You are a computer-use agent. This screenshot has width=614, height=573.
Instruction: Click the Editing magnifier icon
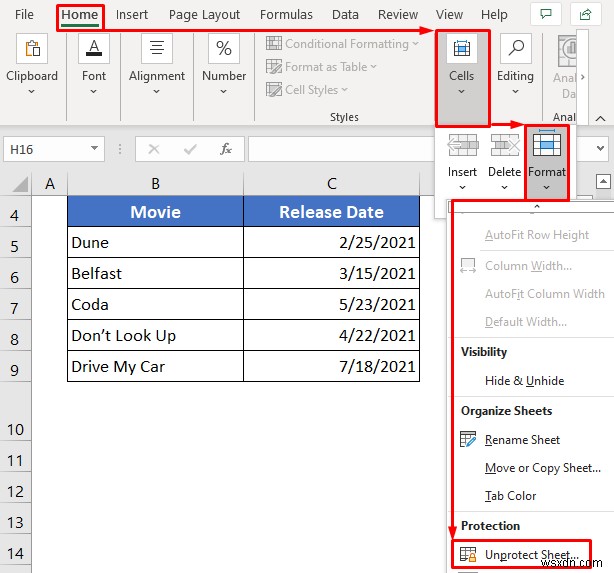click(516, 49)
